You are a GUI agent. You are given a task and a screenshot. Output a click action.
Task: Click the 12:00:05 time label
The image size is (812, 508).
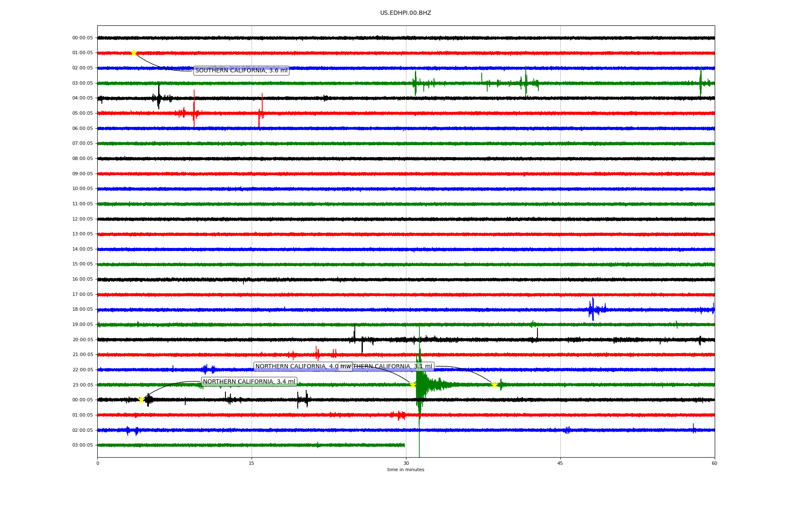82,219
